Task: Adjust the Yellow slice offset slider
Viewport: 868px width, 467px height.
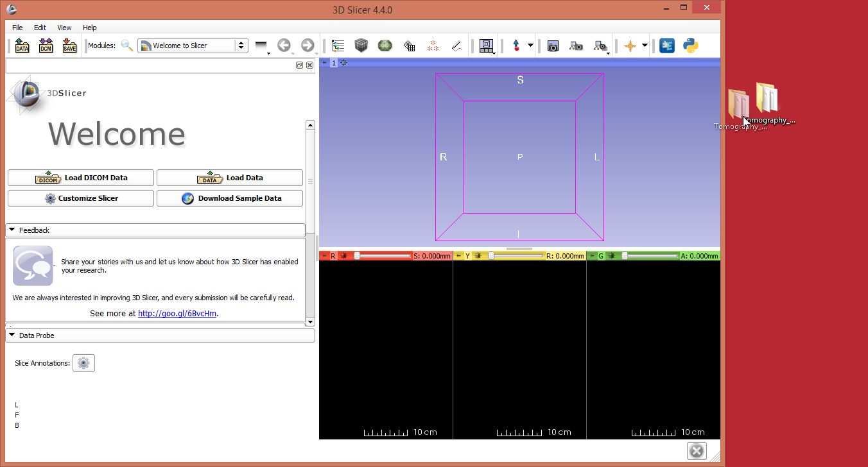Action: (516, 256)
